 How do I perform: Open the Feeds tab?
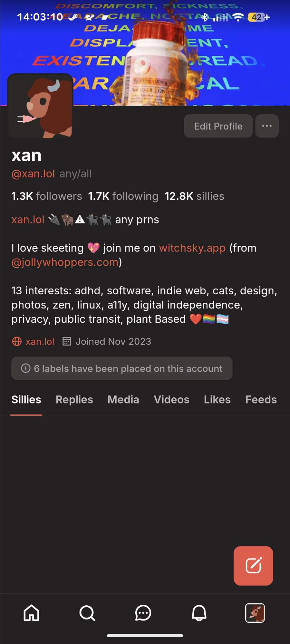click(261, 400)
